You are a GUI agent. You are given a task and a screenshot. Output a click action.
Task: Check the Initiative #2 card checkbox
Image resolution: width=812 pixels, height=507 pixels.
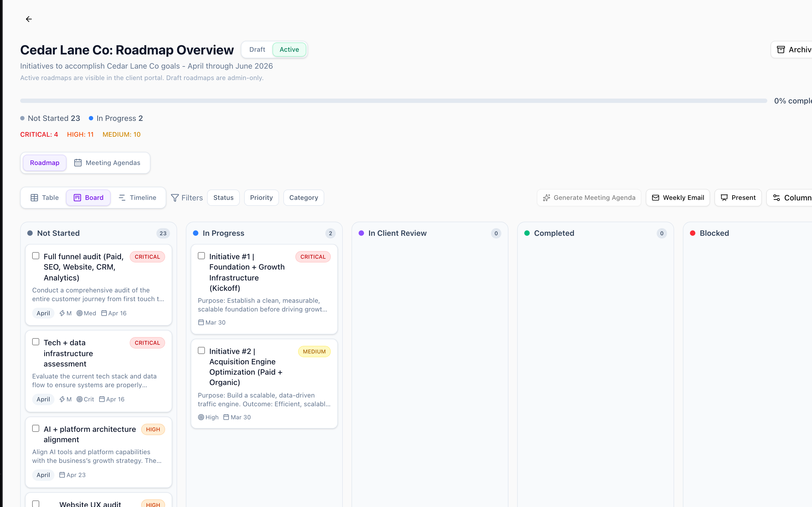[201, 351]
